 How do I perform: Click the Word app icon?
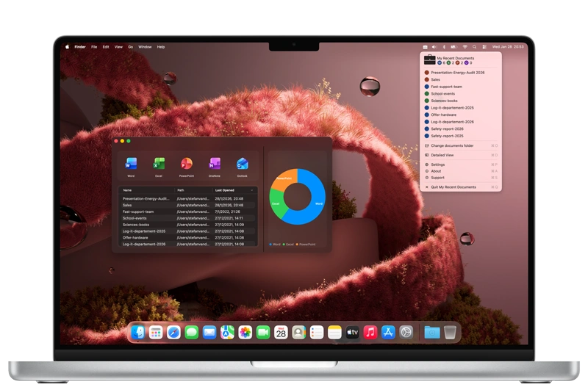tap(131, 164)
